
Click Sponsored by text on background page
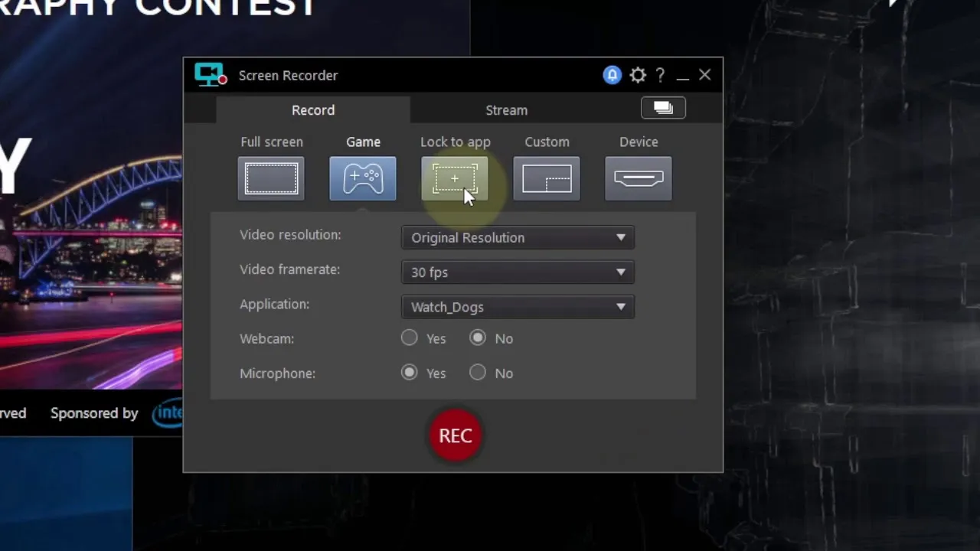click(x=94, y=413)
